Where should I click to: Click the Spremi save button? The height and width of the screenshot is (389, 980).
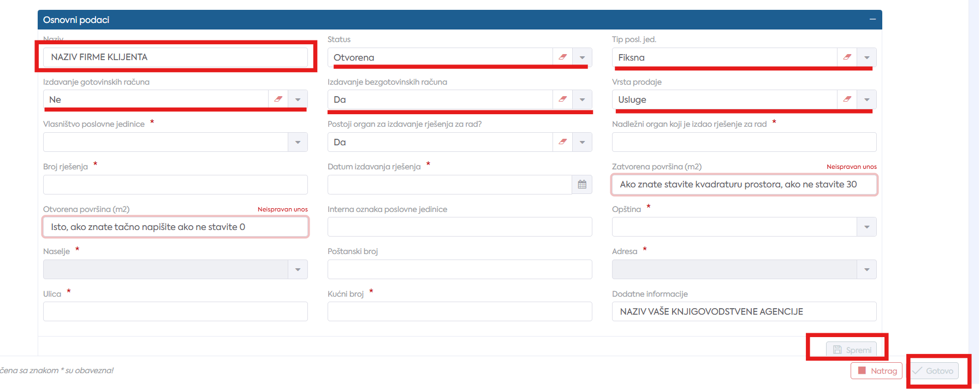(x=852, y=350)
